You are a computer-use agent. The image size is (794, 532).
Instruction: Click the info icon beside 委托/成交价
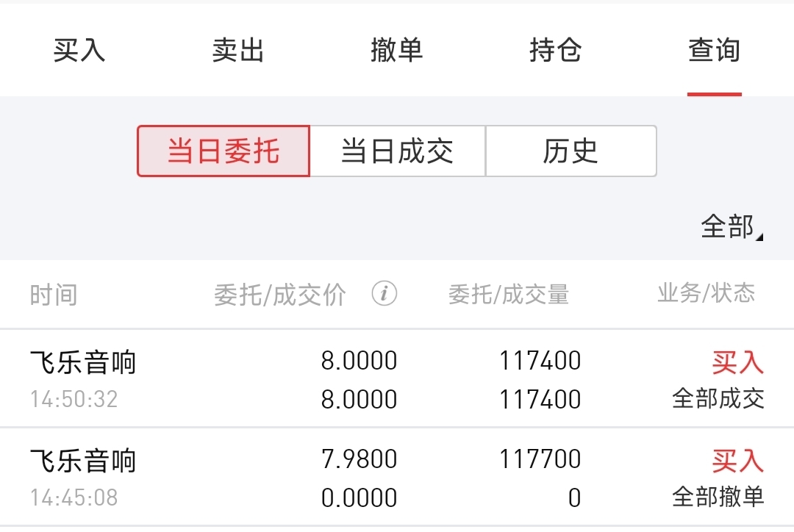pos(384,294)
